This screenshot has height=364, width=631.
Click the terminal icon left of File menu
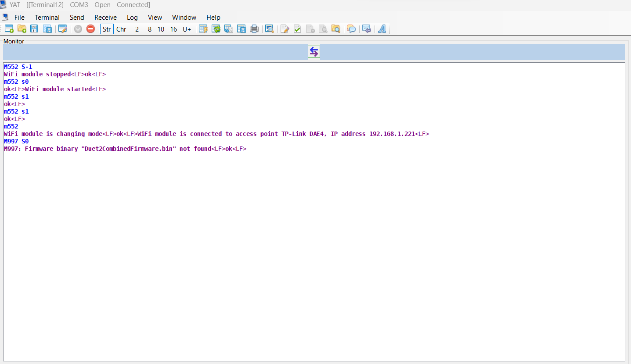coord(5,17)
